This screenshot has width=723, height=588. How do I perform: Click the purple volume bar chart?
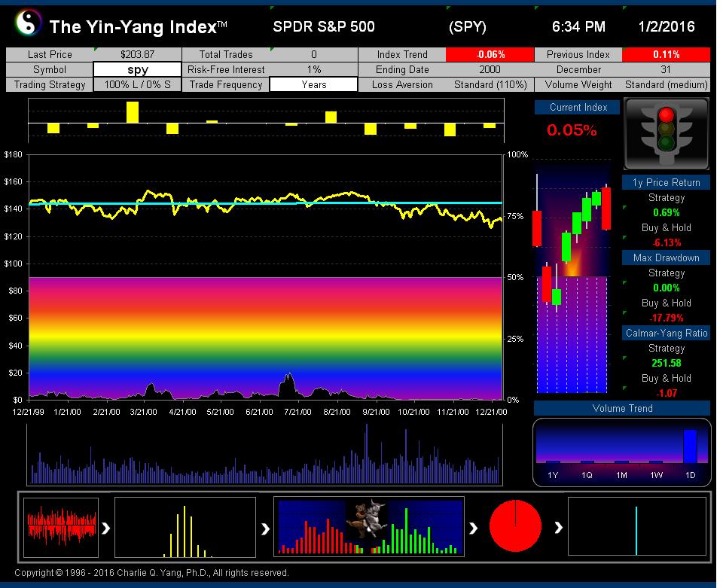[264, 455]
